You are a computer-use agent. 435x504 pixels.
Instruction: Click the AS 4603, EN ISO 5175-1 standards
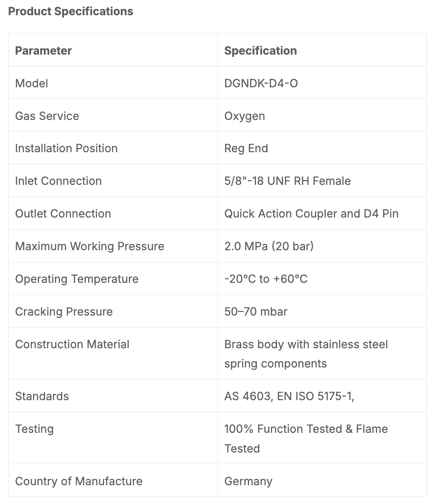coord(289,396)
